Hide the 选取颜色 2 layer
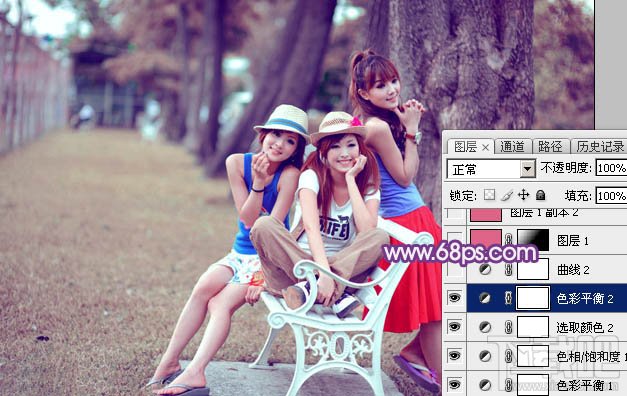The image size is (627, 396). coord(454,327)
